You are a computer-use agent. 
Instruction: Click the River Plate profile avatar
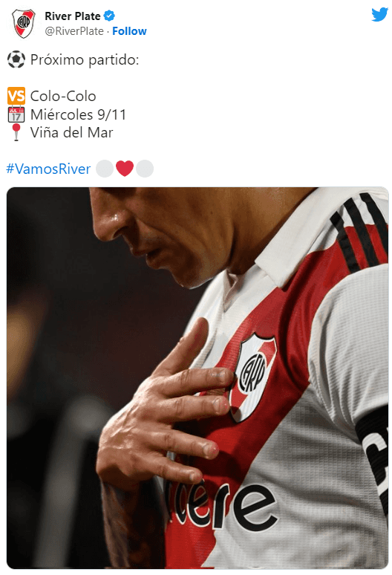point(23,24)
